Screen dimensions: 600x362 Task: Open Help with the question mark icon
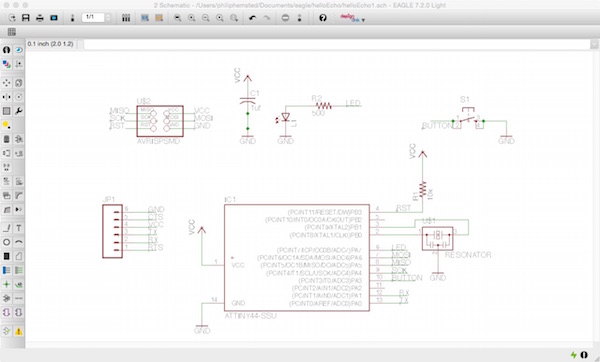pyautogui.click(x=323, y=18)
